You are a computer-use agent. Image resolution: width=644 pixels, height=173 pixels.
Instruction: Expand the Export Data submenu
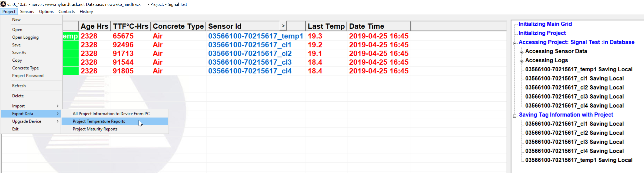point(31,114)
